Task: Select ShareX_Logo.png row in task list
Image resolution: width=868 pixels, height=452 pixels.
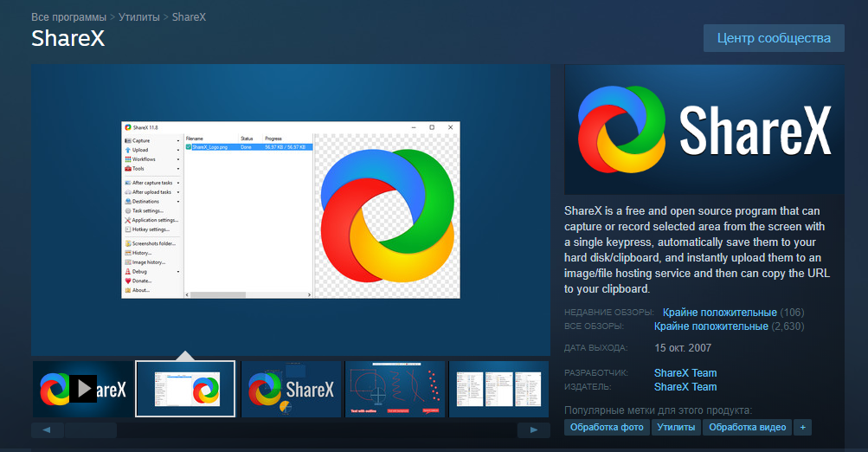Action: coord(248,147)
